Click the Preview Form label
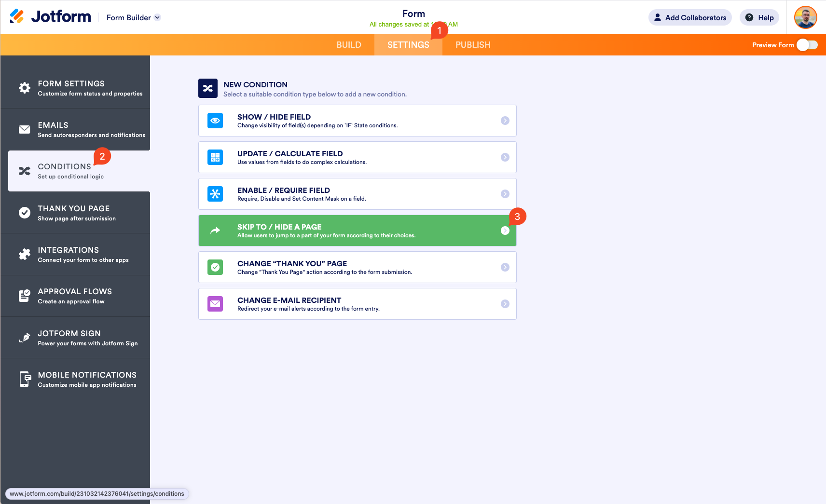This screenshot has height=504, width=826. click(x=773, y=45)
